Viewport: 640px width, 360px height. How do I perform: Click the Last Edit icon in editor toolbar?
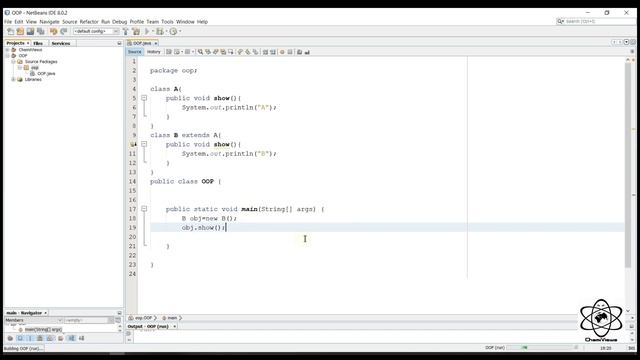click(x=169, y=52)
